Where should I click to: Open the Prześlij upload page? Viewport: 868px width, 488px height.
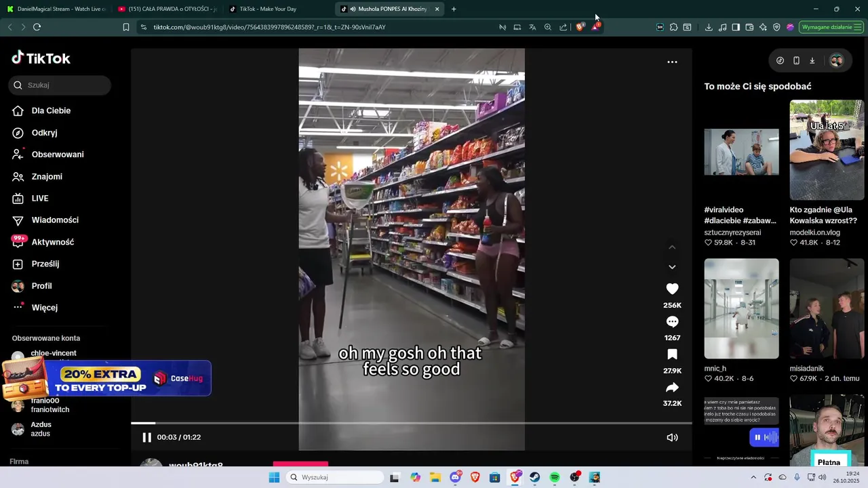(x=36, y=264)
